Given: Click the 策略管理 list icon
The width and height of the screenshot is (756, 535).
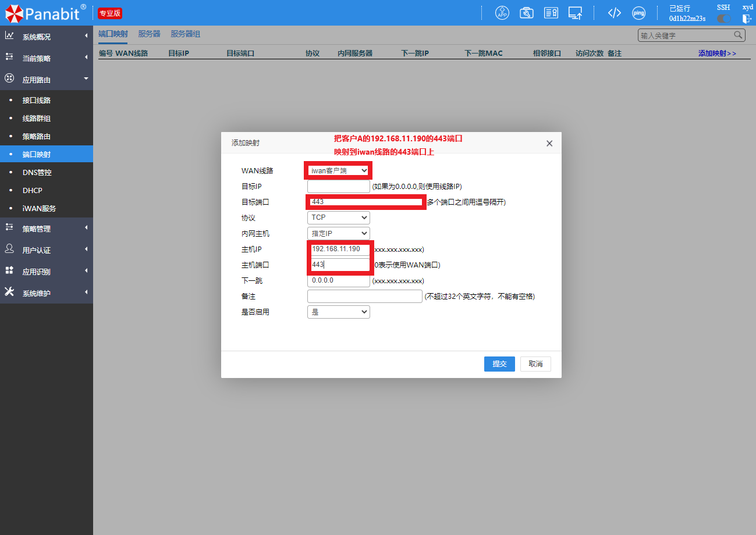Looking at the screenshot, I should click(x=9, y=227).
